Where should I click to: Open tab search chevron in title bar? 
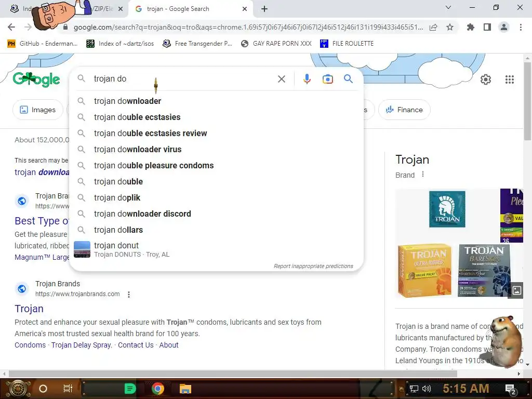tap(448, 7)
